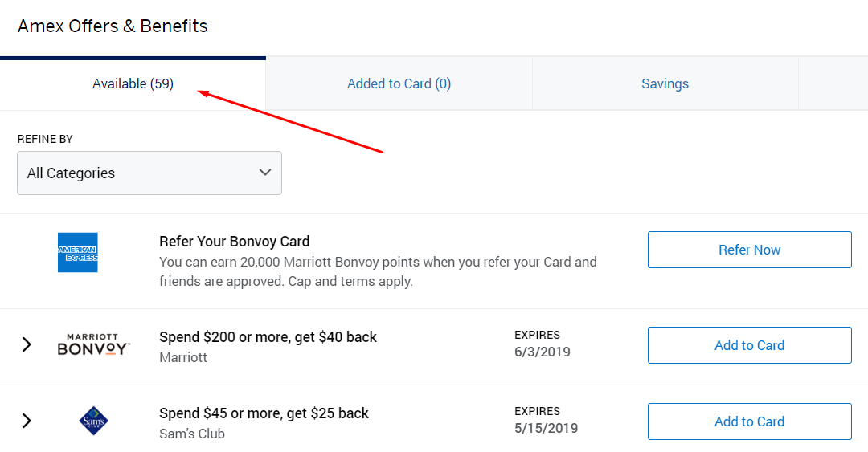Click the Spend $200 get $40 back offer
Screen dimensions: 868x452
click(268, 337)
